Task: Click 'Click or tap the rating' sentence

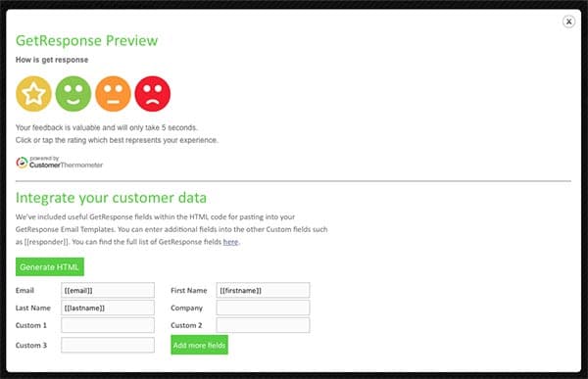Action: 117,140
